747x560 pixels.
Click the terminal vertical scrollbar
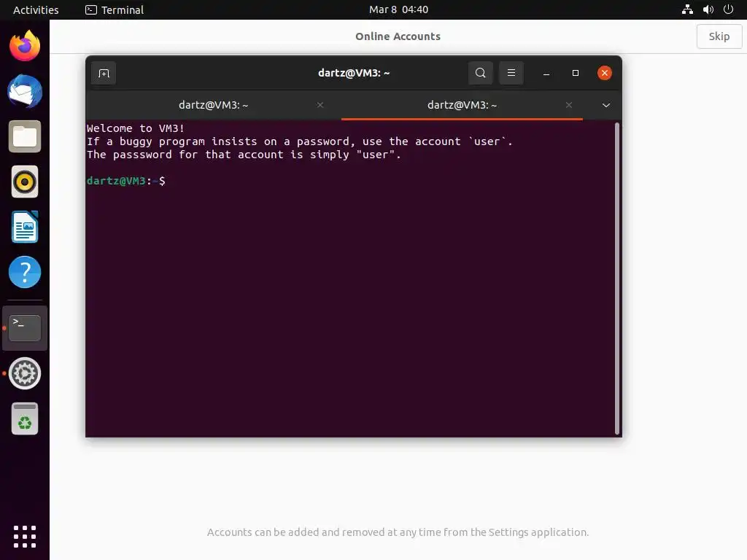pos(617,279)
